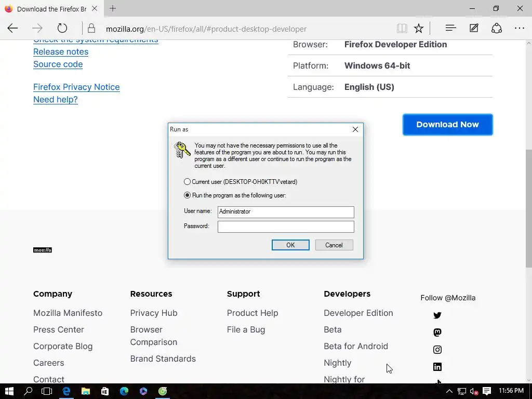Open the Source code link
Screen dimensions: 532x399
[x=58, y=64]
